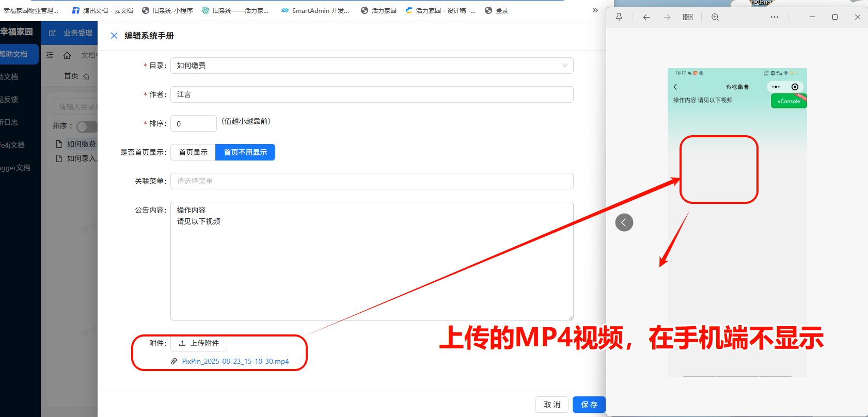868x417 pixels.
Task: Close the 编辑系统手册 drawer with the X icon
Action: click(x=114, y=36)
